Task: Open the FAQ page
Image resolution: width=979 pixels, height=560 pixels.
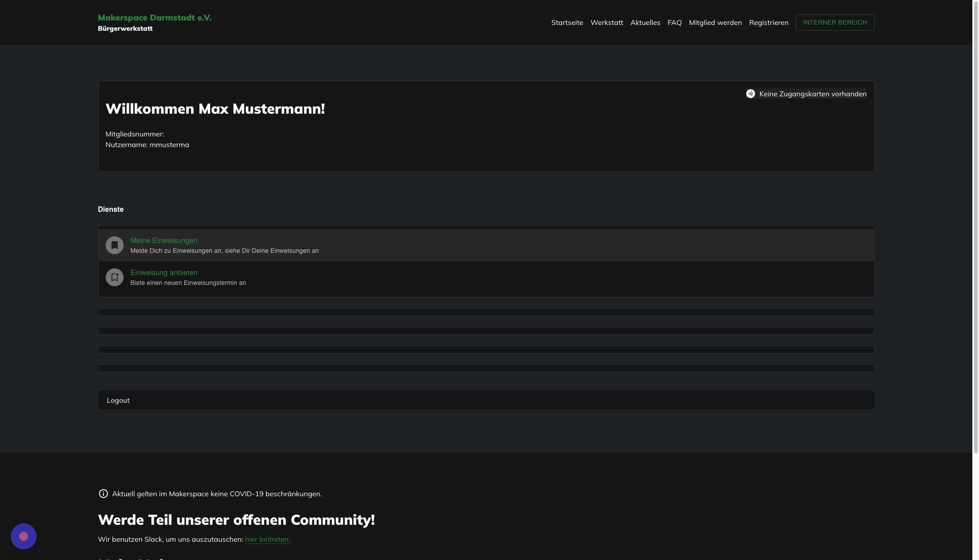Action: pyautogui.click(x=674, y=22)
